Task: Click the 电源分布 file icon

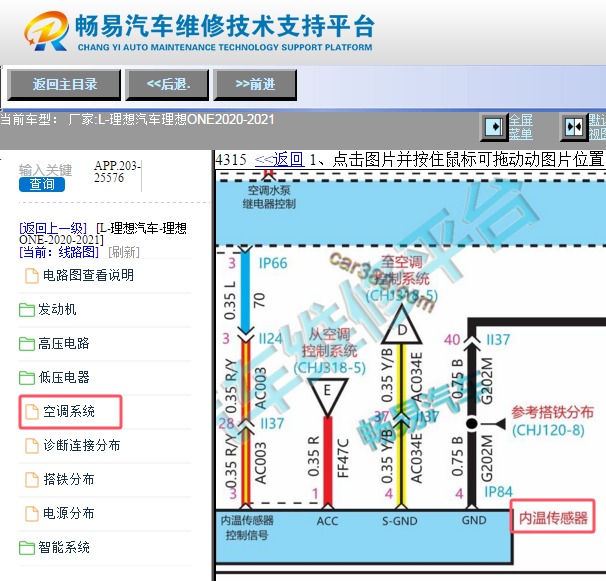Action: (x=31, y=514)
